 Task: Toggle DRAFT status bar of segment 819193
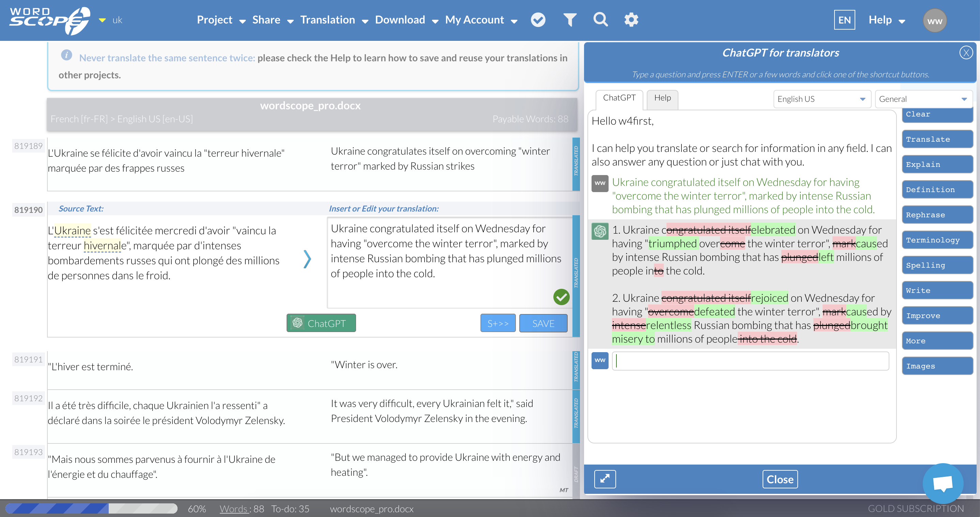tap(576, 471)
